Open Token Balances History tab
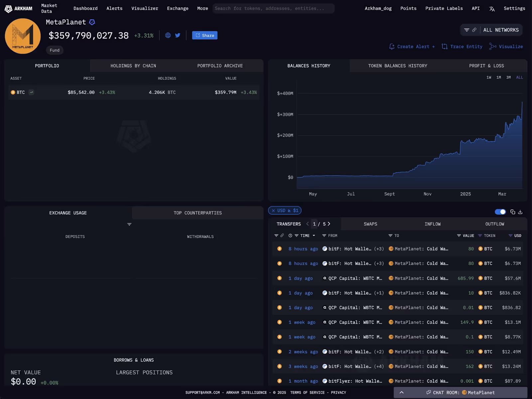532x399 pixels. pos(398,66)
